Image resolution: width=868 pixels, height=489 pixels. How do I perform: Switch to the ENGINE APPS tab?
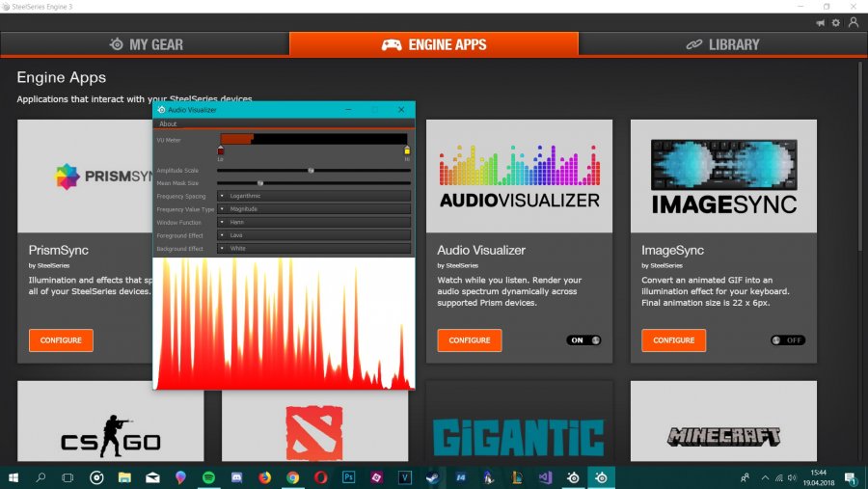(433, 44)
